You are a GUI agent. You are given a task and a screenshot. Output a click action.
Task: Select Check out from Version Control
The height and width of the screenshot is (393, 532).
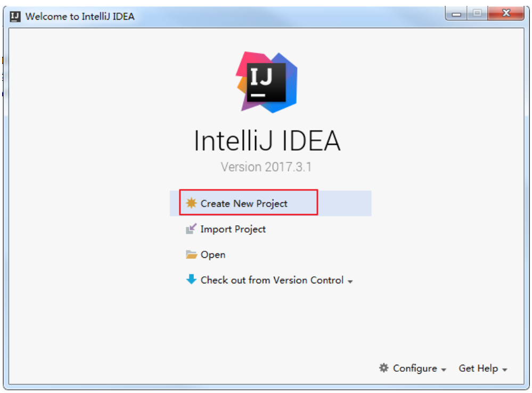coord(271,280)
